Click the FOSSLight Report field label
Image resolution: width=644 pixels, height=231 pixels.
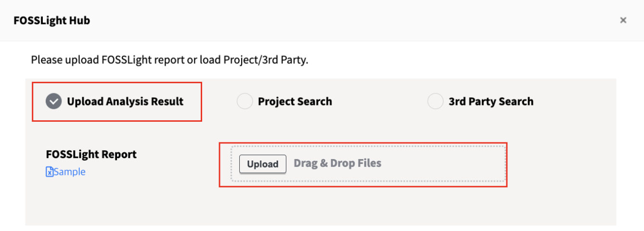pyautogui.click(x=91, y=154)
